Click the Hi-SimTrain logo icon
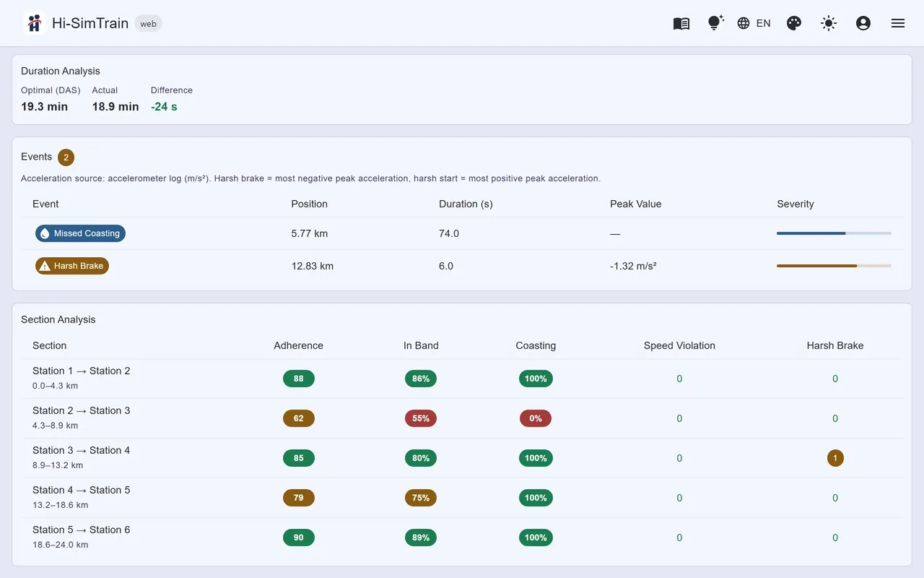 pos(34,23)
